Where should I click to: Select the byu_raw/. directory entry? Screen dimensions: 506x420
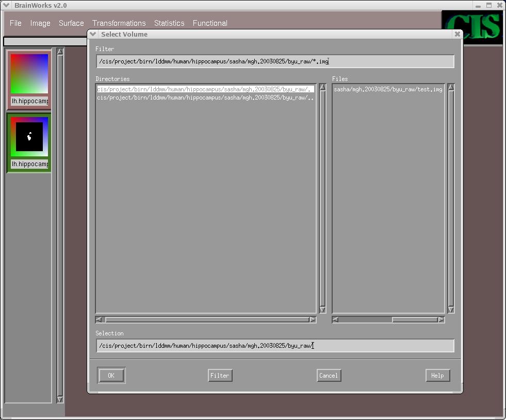click(206, 89)
